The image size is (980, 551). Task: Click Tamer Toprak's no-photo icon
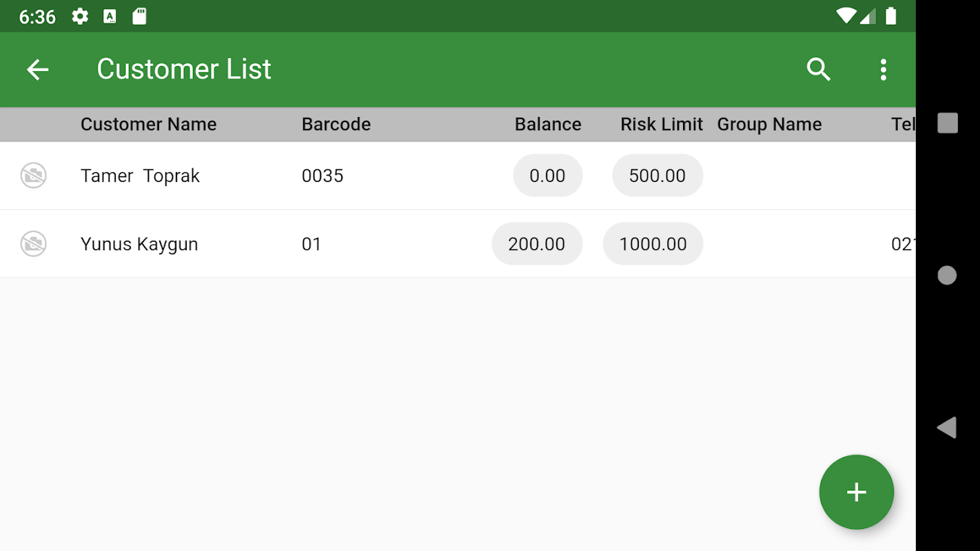pos(33,176)
